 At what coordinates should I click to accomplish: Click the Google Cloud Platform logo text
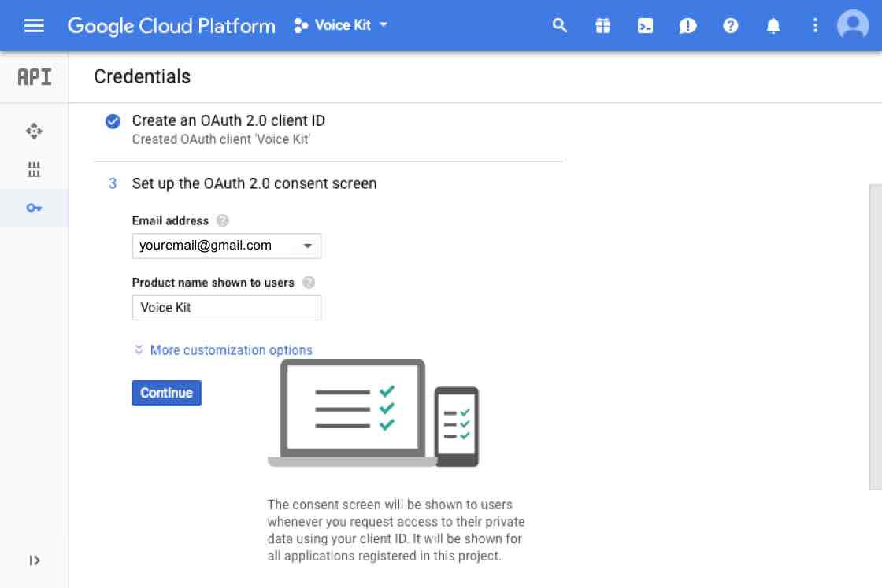coord(171,26)
